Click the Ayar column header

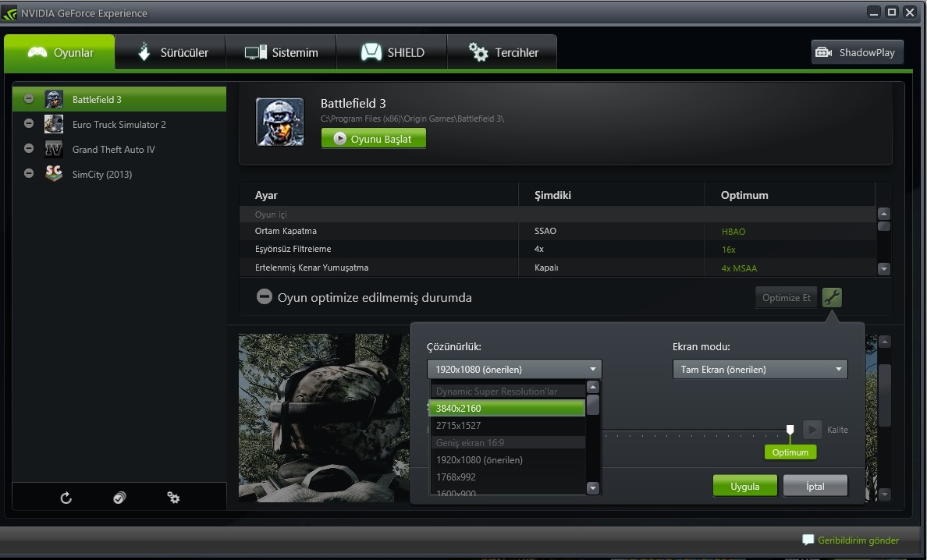pos(266,195)
